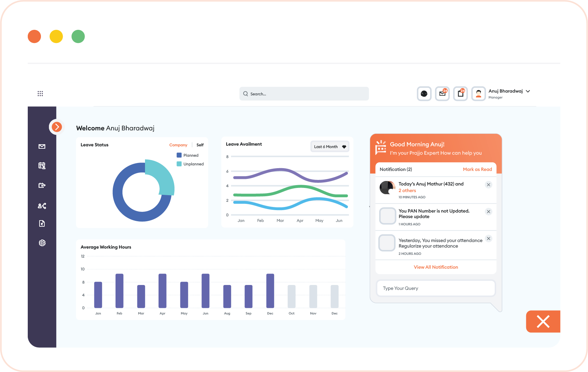Open the settings gear in sidebar
Image resolution: width=588 pixels, height=372 pixels.
(x=42, y=243)
